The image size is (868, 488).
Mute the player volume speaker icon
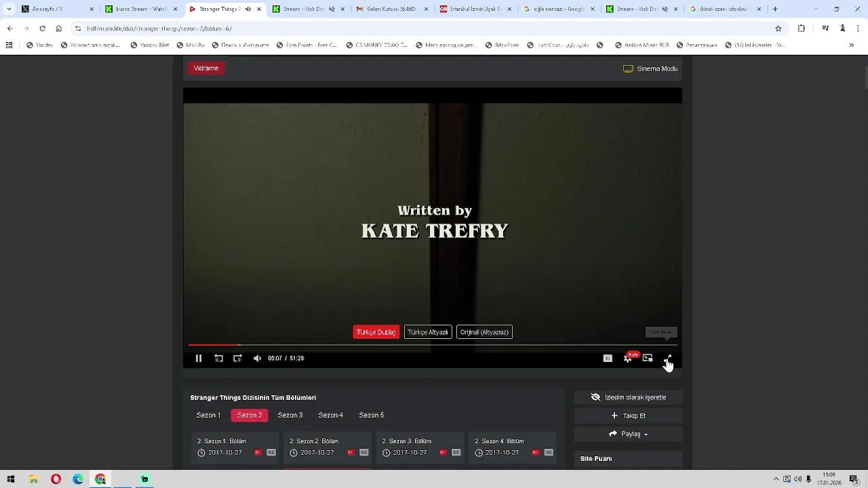click(257, 359)
